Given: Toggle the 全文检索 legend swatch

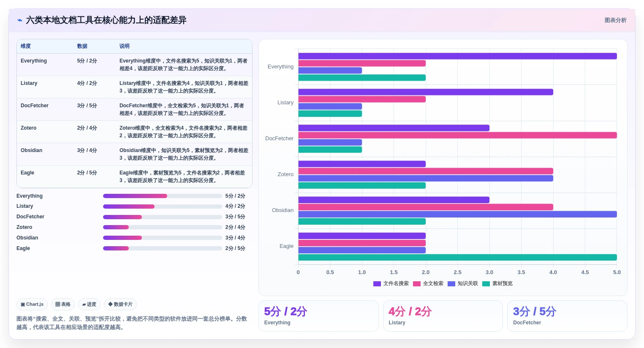Looking at the screenshot, I should [417, 284].
